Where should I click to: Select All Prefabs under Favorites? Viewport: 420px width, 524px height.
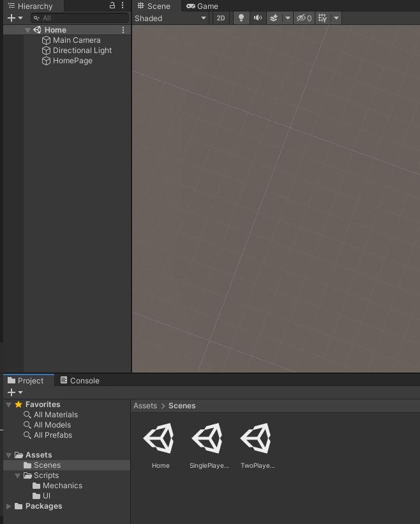(52, 435)
